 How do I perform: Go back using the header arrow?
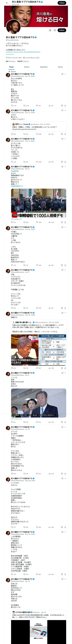(x=7, y=3)
